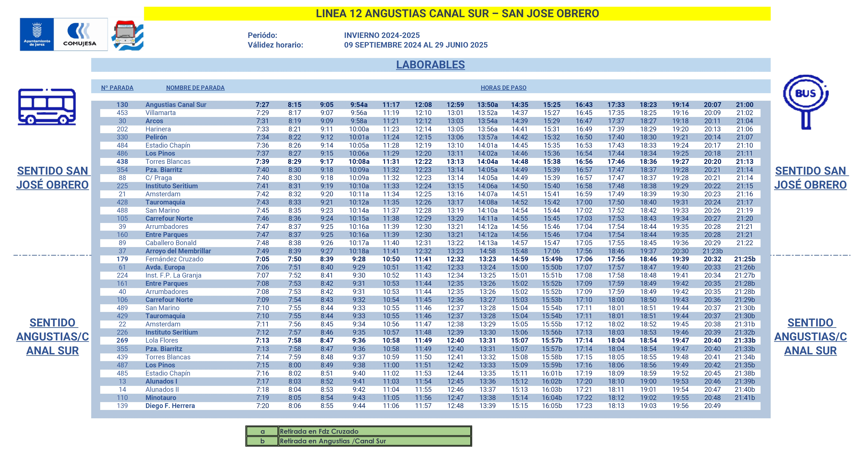Screen dimensions: 868x453
Task: Click the Ayuntamiento de Jerez logo
Action: click(37, 34)
